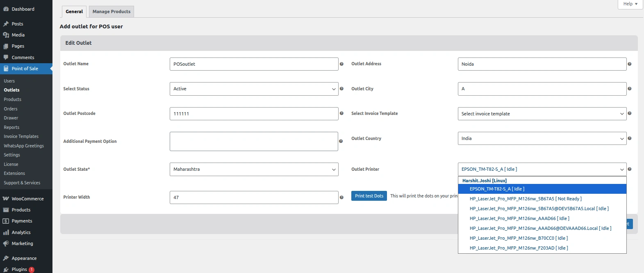Viewport: 644px width, 273px height.
Task: Open the Outlet Country dropdown showing India
Action: point(542,138)
